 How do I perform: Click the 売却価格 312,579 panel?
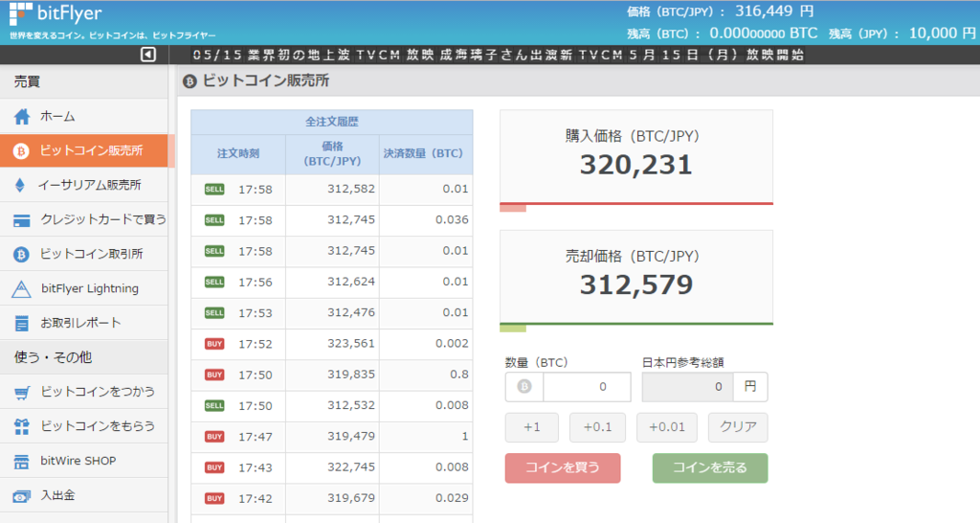[636, 277]
